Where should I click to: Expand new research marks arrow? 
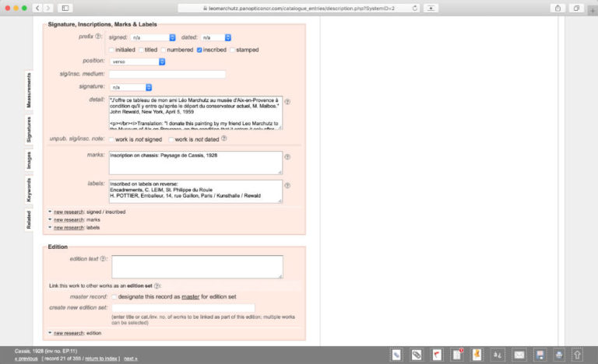[x=50, y=219]
